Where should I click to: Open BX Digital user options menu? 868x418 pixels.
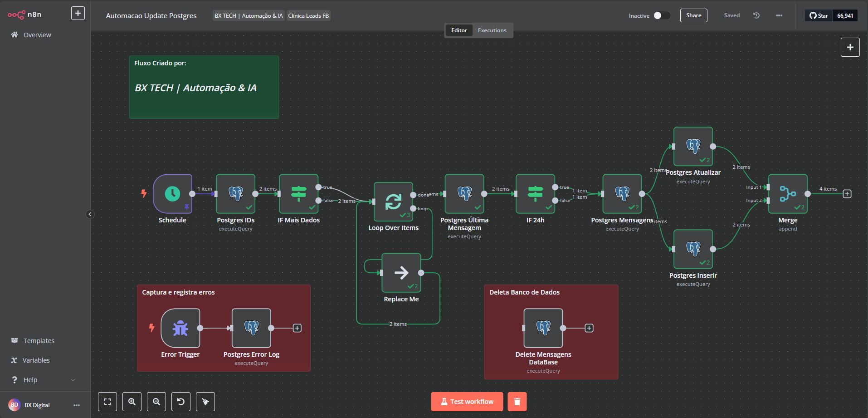coord(76,405)
